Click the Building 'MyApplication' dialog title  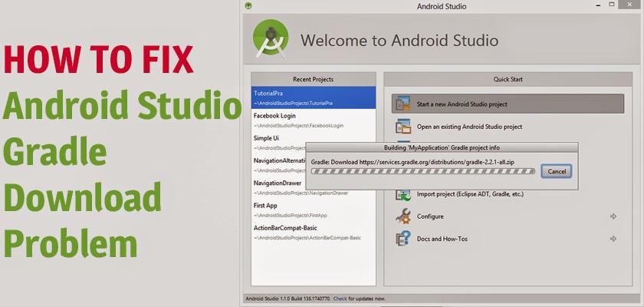[442, 147]
